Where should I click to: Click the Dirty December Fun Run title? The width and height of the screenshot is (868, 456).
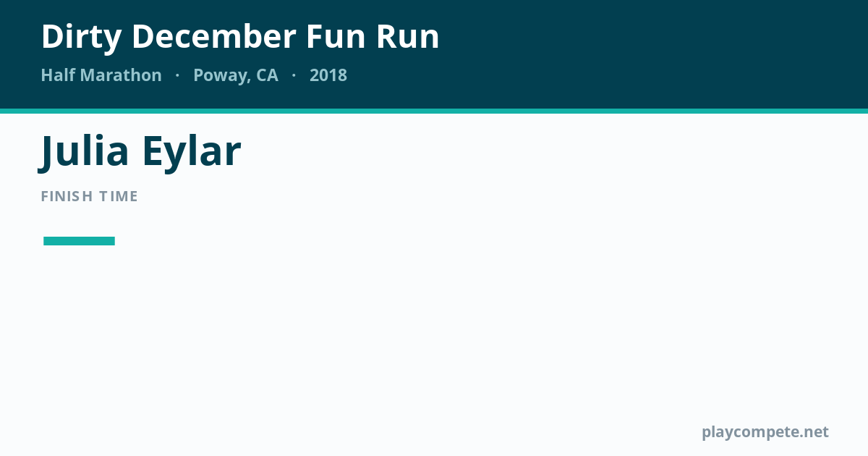240,36
